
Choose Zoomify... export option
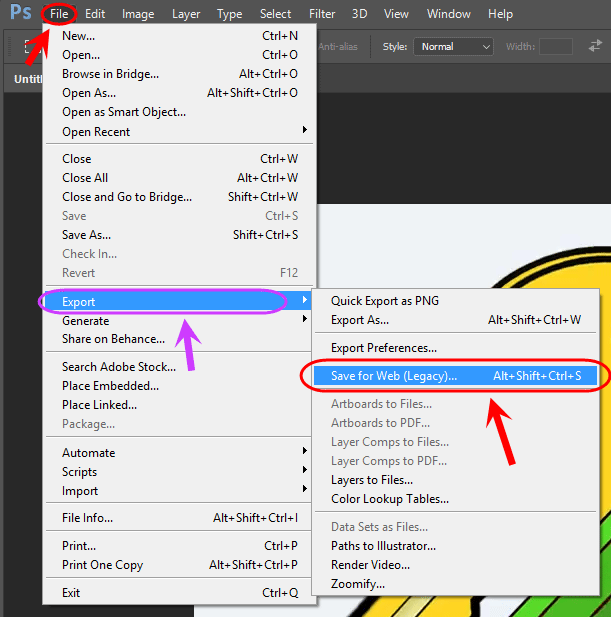[456, 584]
